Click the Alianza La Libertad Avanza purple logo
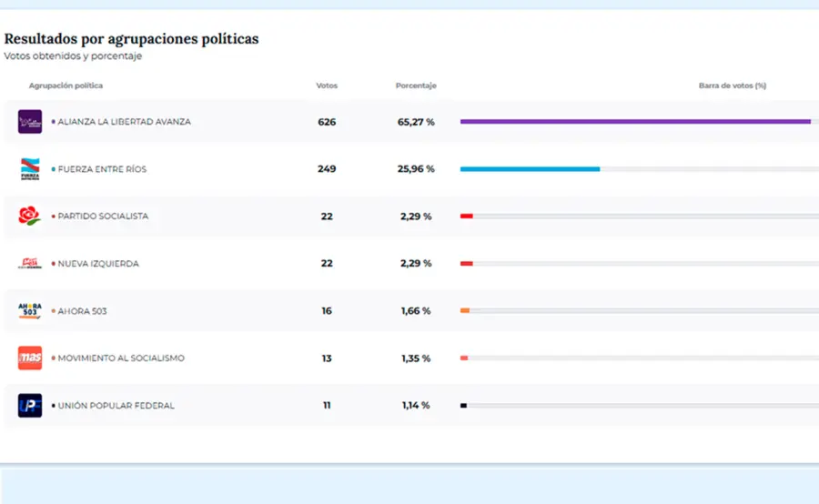The height and width of the screenshot is (504, 819). tap(30, 122)
